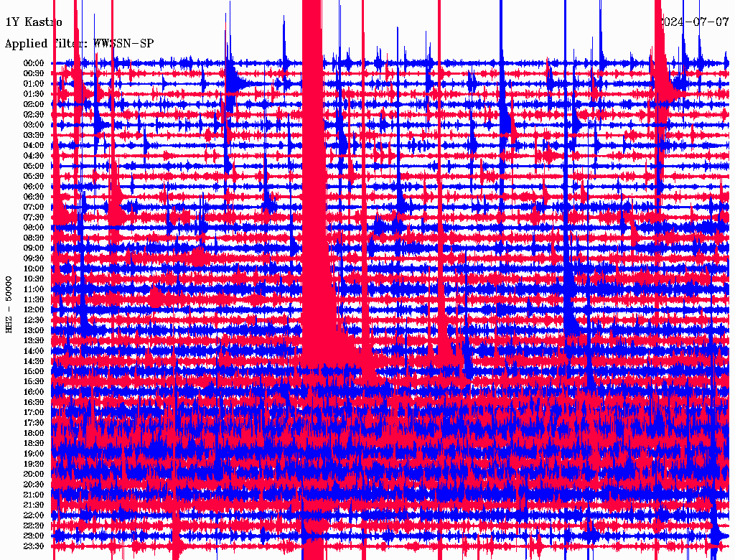
Task: Click the 02:00 time label
Action: [x=34, y=104]
